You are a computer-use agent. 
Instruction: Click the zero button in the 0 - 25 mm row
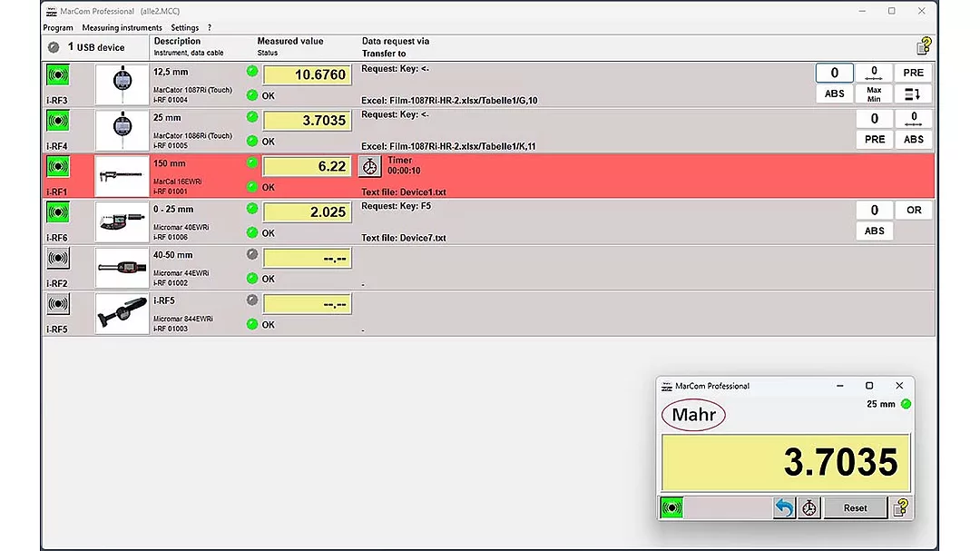click(875, 211)
